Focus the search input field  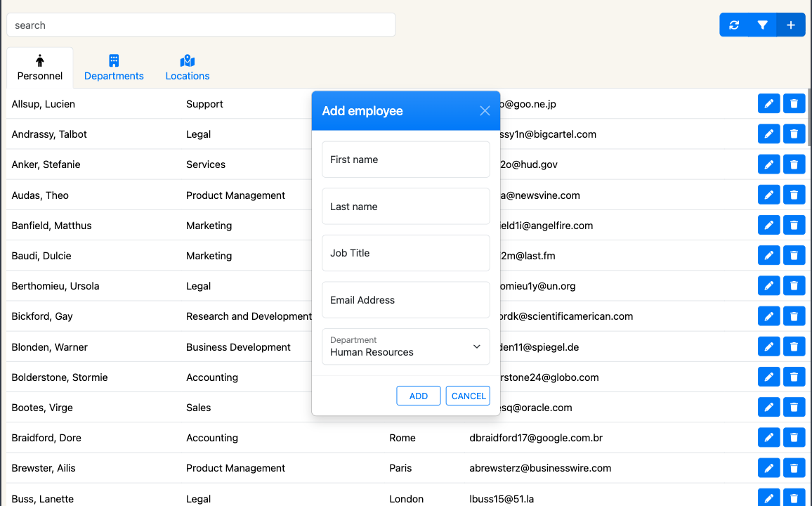click(x=201, y=25)
